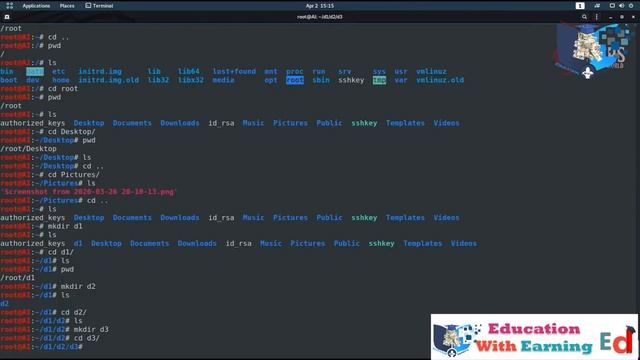This screenshot has width=640, height=360.
Task: Click the 'cd d3/' command line
Action: pos(50,338)
